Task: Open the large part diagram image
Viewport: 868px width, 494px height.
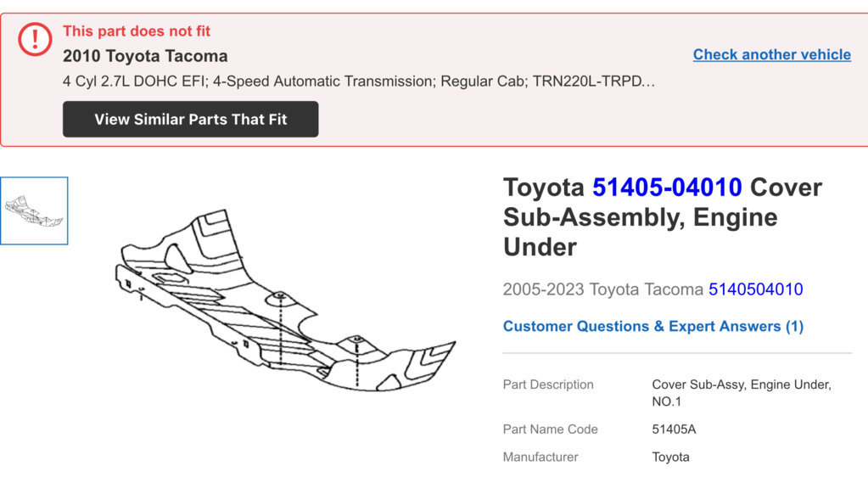Action: coord(285,300)
